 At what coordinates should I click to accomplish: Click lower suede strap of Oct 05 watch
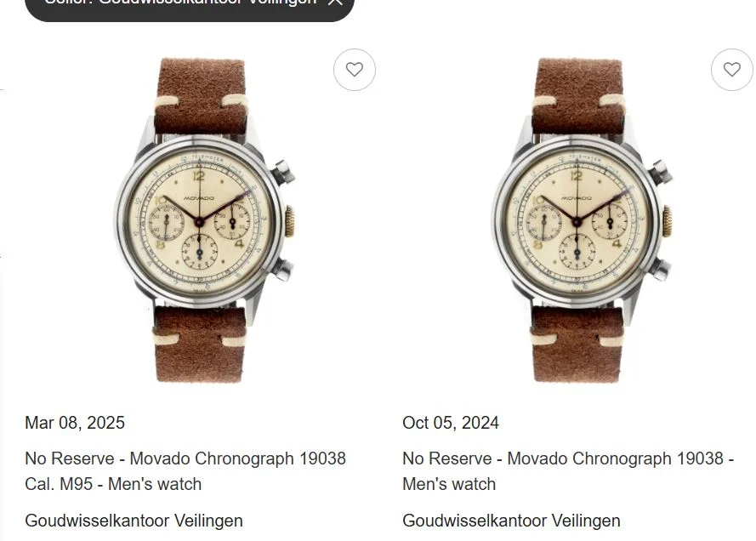pyautogui.click(x=577, y=345)
